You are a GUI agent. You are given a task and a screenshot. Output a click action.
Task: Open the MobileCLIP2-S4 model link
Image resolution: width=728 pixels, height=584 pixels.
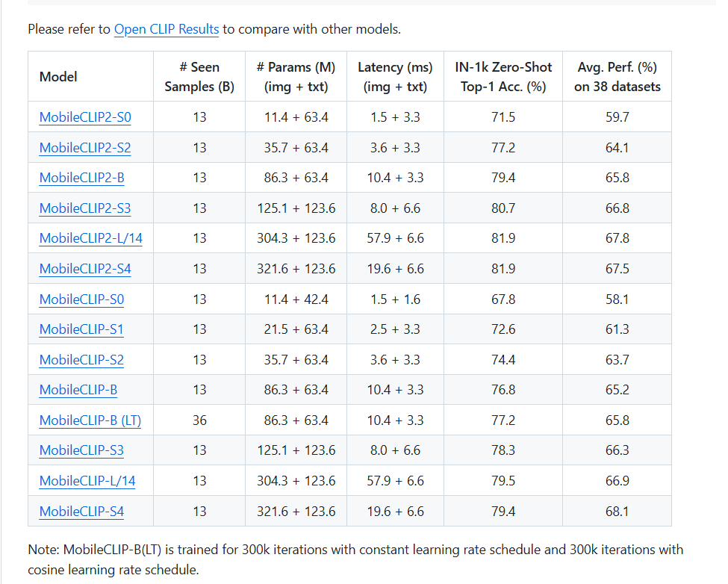click(85, 269)
